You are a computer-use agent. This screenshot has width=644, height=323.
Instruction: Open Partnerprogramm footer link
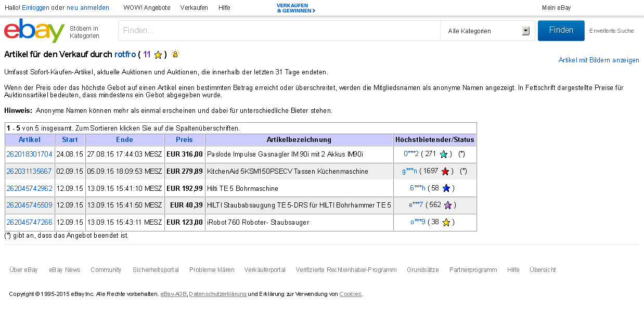(473, 270)
